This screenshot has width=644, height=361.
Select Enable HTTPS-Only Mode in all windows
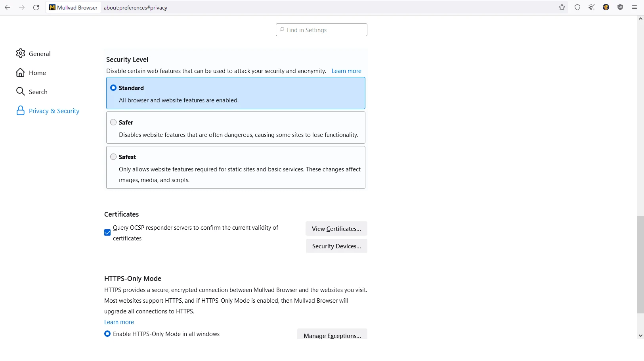107,334
